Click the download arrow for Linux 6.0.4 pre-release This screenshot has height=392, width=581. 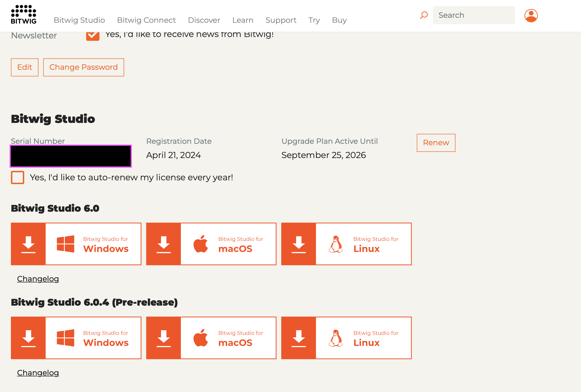coord(299,338)
